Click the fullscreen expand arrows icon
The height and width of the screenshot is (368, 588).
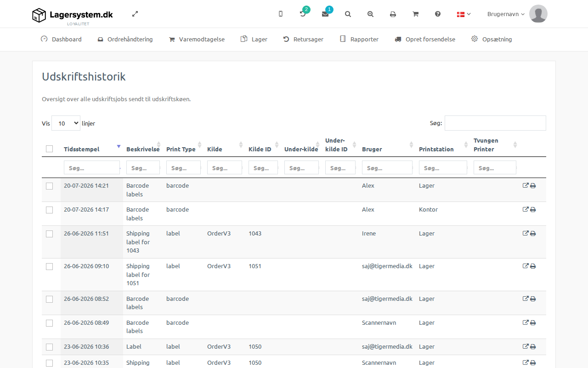[x=135, y=14]
